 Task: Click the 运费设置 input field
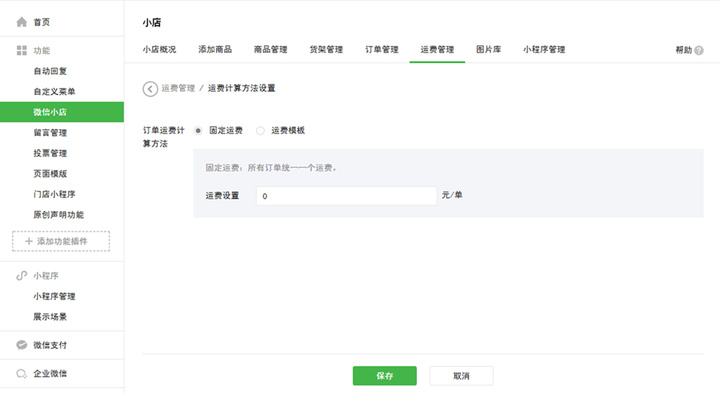tap(346, 196)
